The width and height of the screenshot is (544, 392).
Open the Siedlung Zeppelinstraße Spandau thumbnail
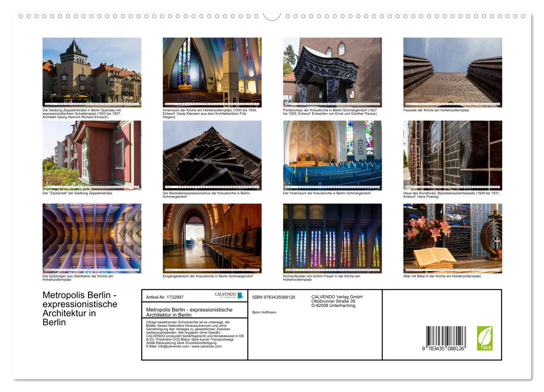coord(92,72)
